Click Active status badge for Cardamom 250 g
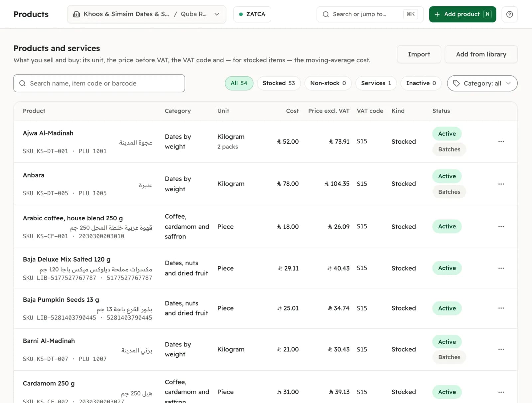This screenshot has height=403, width=532. [x=447, y=392]
